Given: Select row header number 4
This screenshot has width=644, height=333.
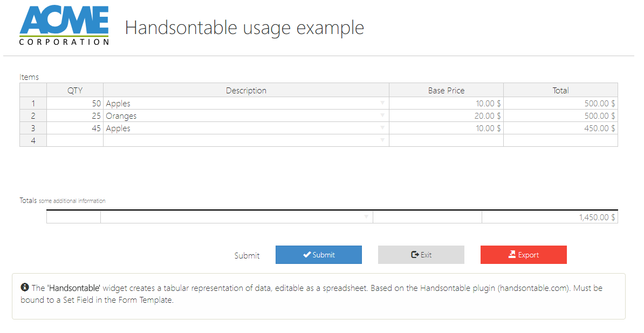Looking at the screenshot, I should click(33, 141).
